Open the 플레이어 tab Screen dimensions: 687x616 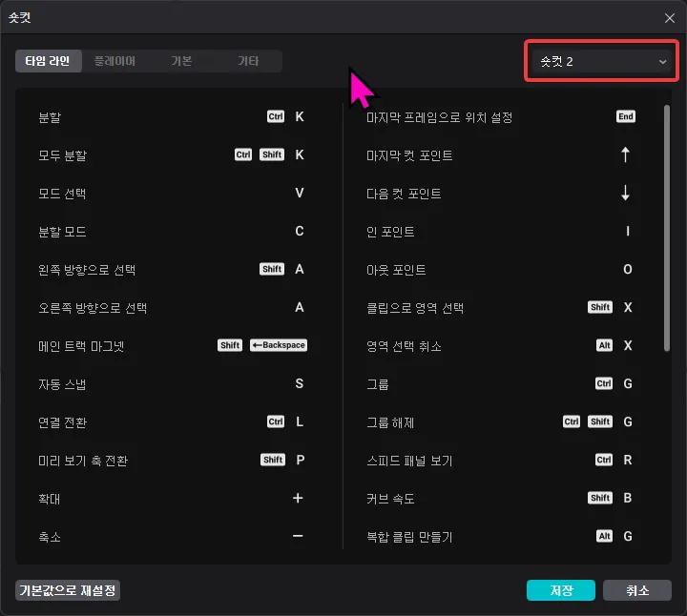[114, 61]
